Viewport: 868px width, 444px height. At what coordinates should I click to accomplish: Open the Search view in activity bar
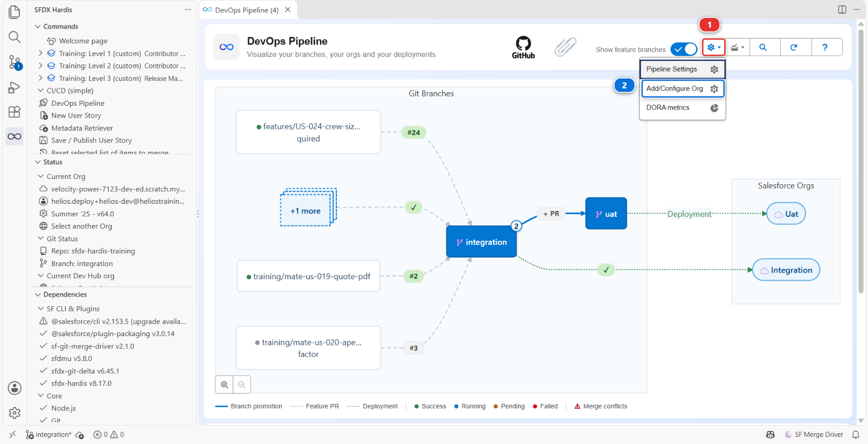tap(15, 37)
